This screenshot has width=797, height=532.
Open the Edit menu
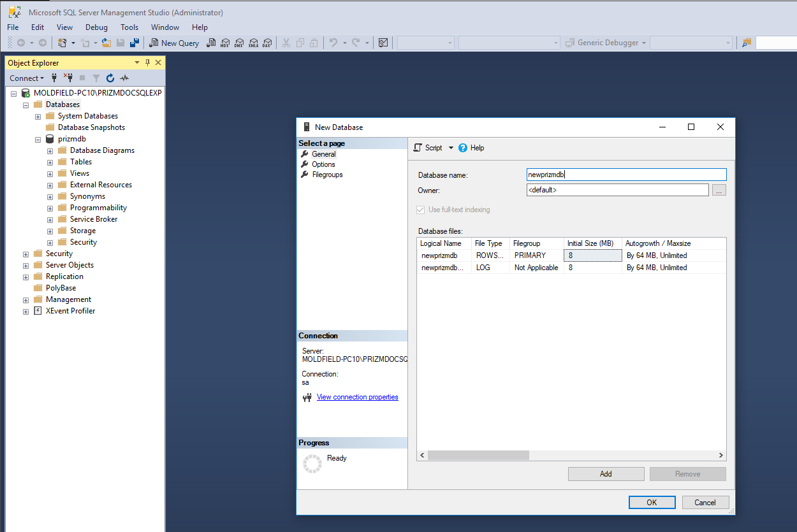coord(38,27)
